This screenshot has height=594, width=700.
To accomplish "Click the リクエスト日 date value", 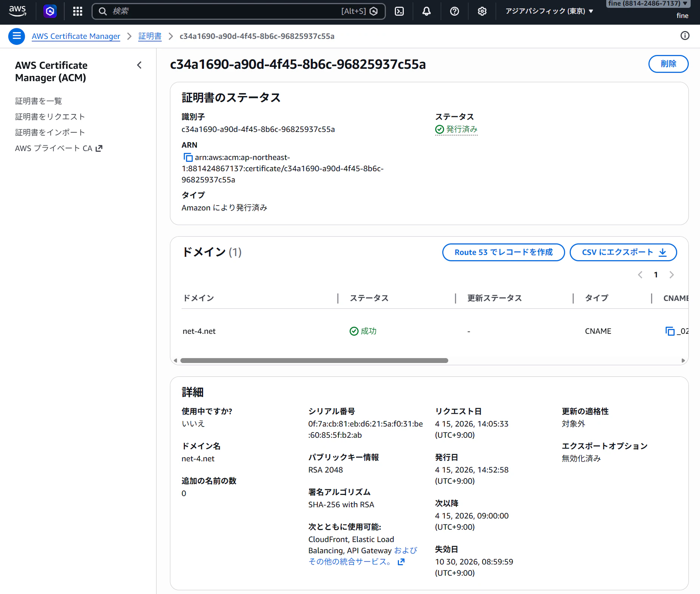I will (472, 430).
